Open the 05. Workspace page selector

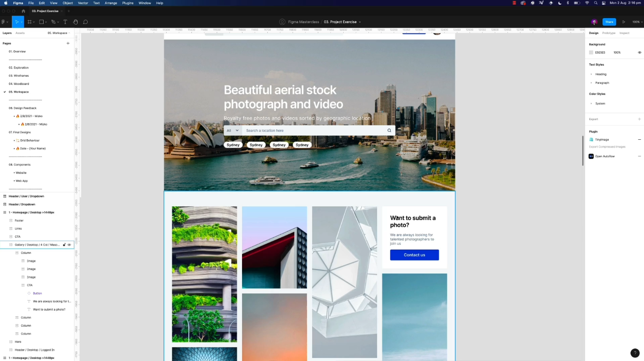click(x=58, y=33)
